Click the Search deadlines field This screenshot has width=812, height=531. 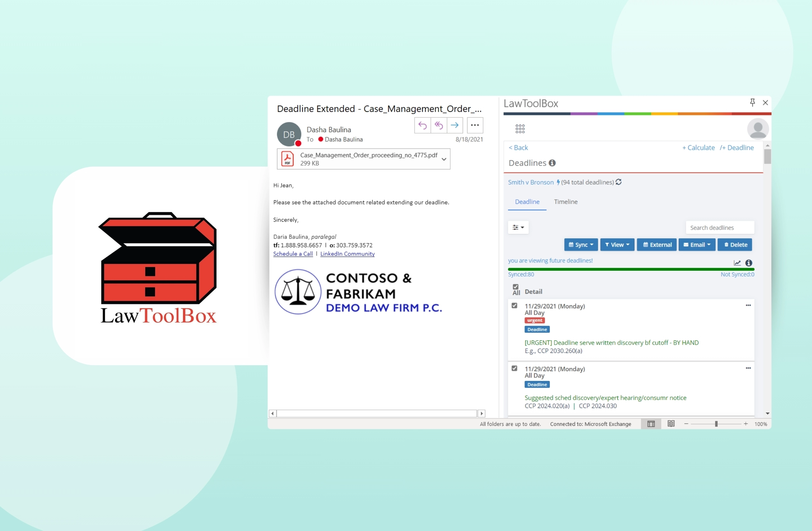coord(720,228)
